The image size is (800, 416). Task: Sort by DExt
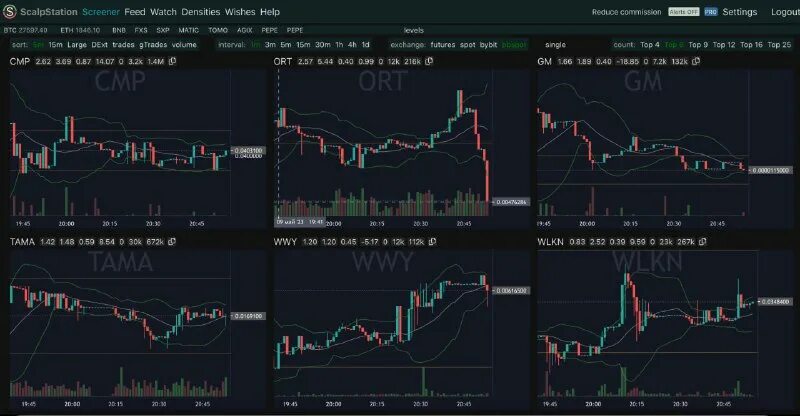(99, 44)
